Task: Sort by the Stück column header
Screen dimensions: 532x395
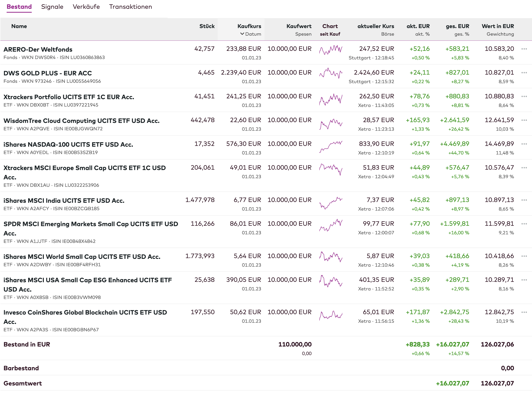Action: [x=207, y=26]
